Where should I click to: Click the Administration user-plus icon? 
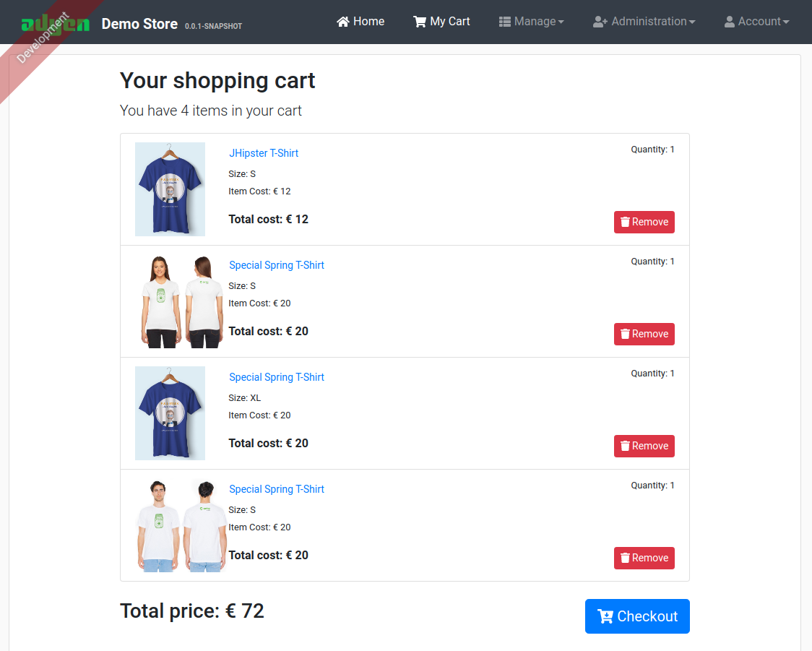(x=600, y=22)
